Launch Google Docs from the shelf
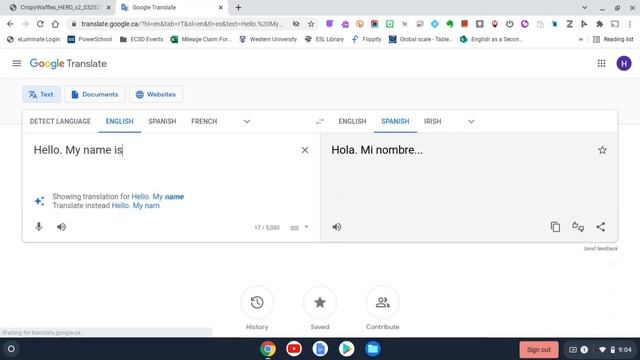Screen dimensions: 640x360 (x=320, y=349)
